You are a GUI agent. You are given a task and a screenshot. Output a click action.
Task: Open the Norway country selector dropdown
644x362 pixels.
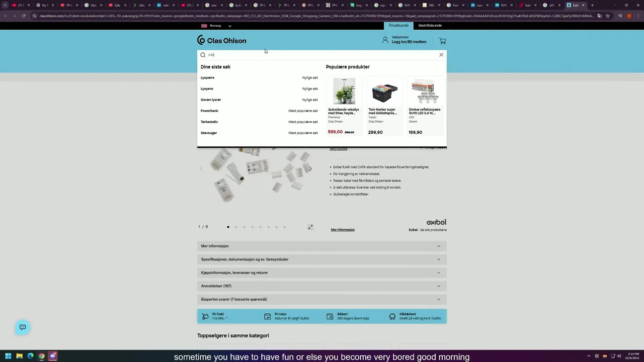tap(216, 26)
